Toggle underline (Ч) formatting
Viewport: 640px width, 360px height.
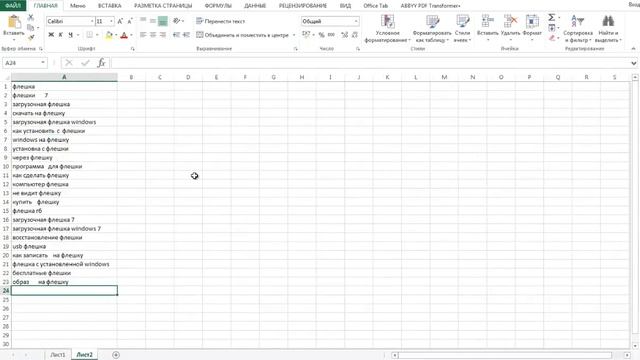click(70, 35)
